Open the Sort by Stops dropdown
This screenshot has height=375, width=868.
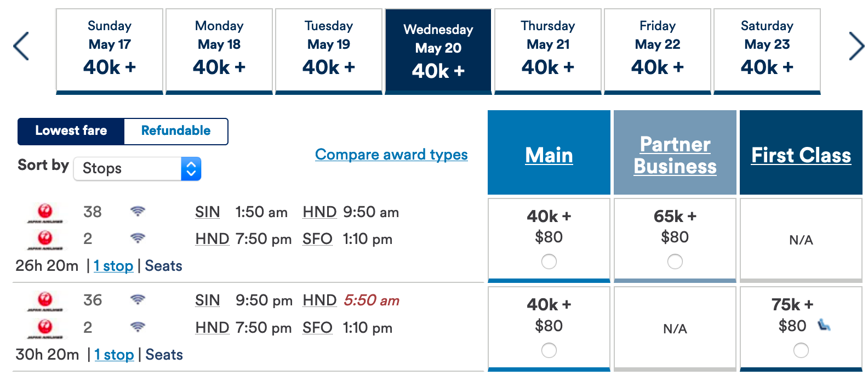pyautogui.click(x=138, y=168)
